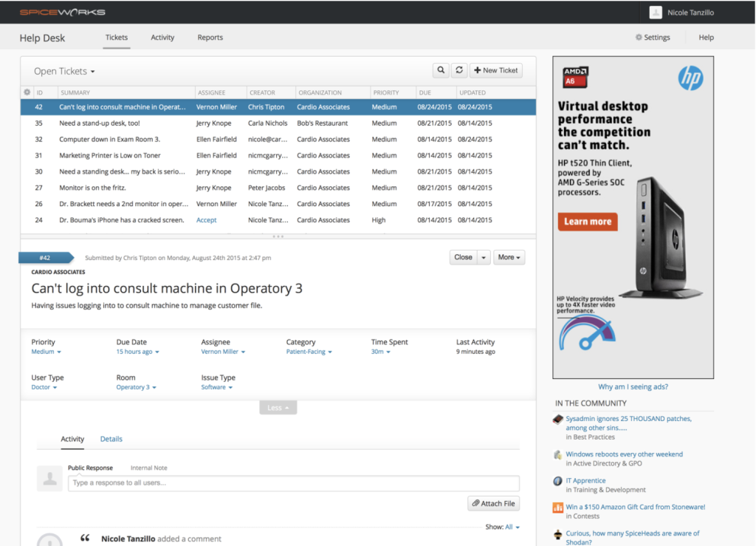Open the More actions dropdown

(x=509, y=257)
